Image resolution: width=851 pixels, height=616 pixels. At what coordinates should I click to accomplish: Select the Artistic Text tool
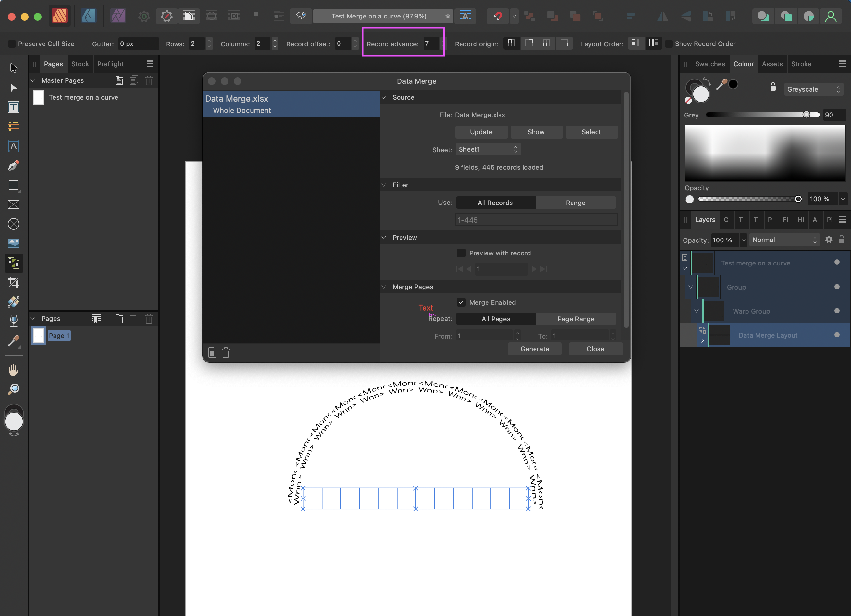(14, 146)
